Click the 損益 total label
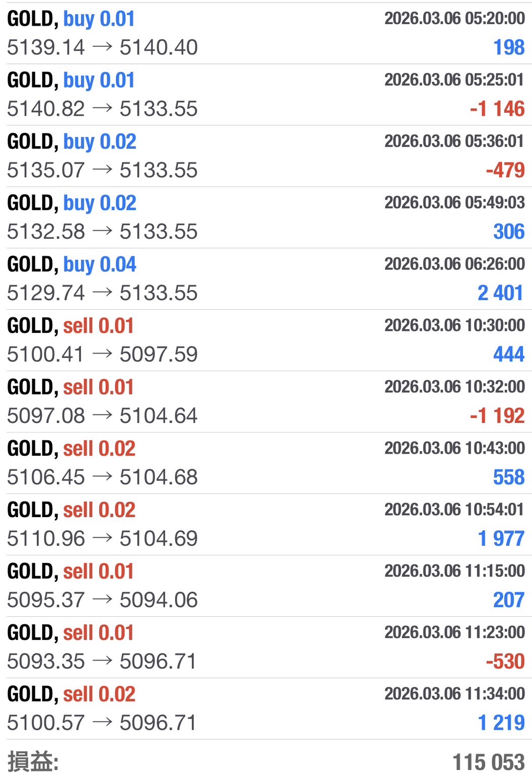 point(33,762)
